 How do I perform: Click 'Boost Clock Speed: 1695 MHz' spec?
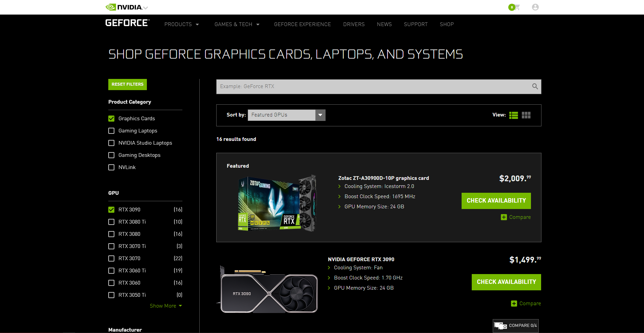pos(380,196)
